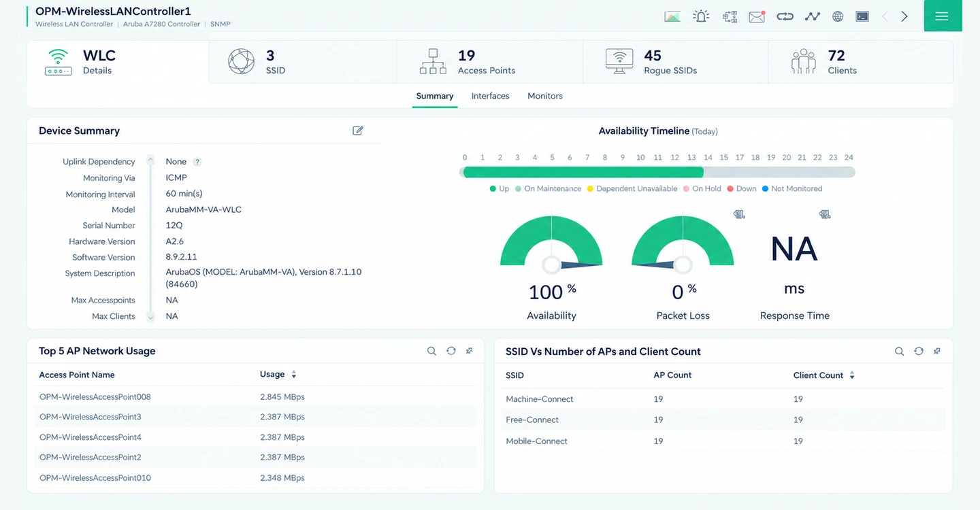Go to the previous device arrow
This screenshot has width=980, height=510.
coord(885,16)
